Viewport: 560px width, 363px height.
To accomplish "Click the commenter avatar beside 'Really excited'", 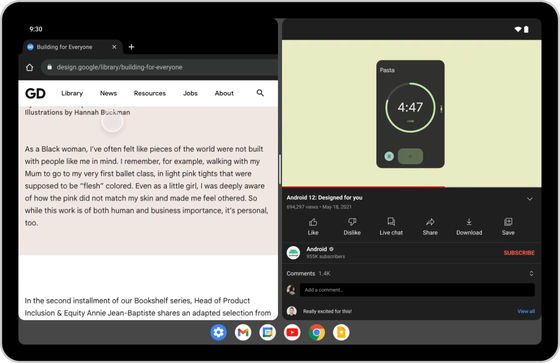I will 292,311.
